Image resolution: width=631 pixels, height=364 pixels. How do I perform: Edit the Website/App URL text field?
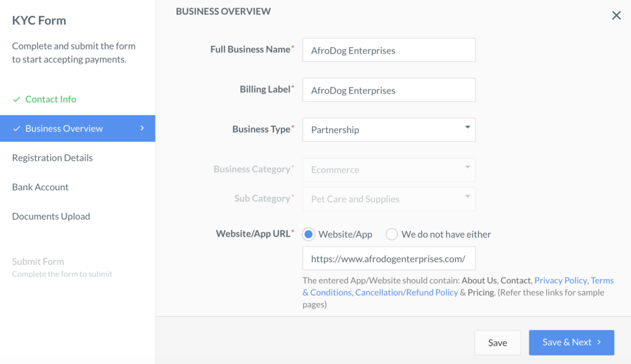pos(388,258)
